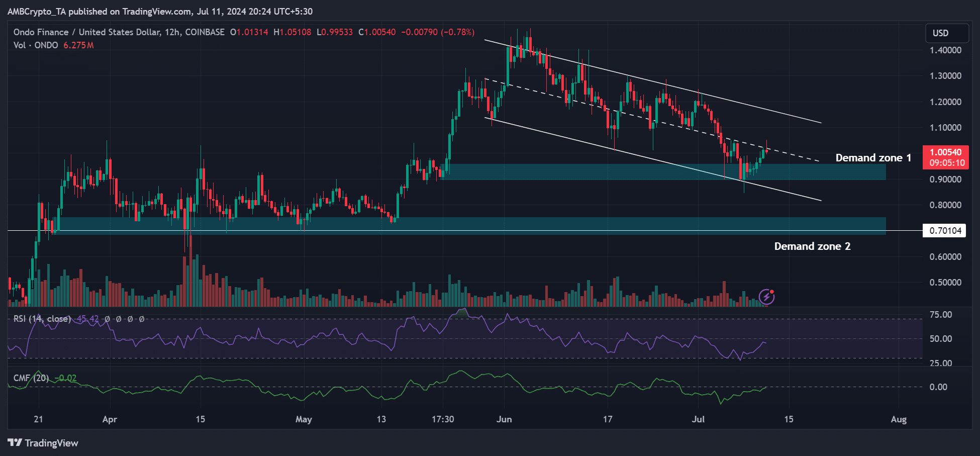Click the open price O1.01314
This screenshot has width=980, height=456.
249,32
